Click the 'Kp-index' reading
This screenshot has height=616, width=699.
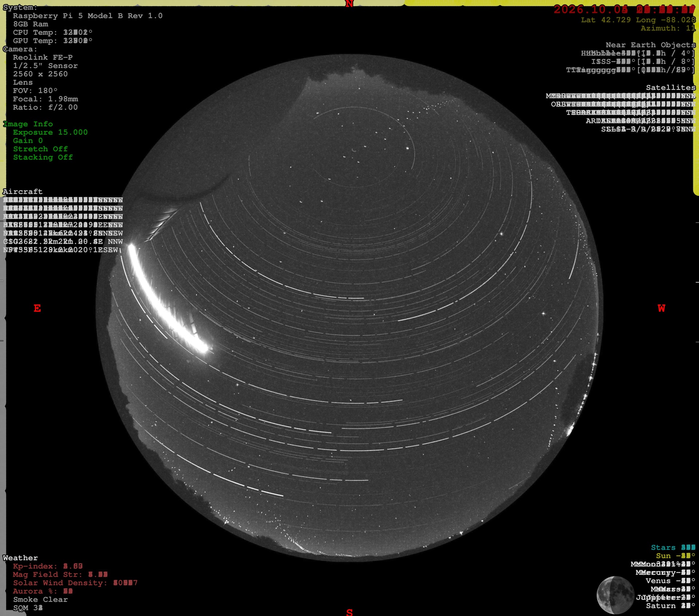(48, 566)
